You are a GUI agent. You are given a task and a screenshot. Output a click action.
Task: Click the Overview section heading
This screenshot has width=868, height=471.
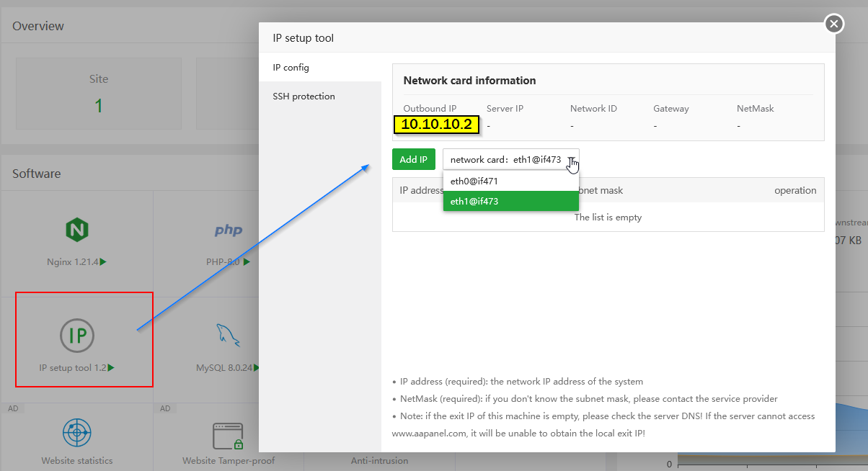[x=38, y=26]
